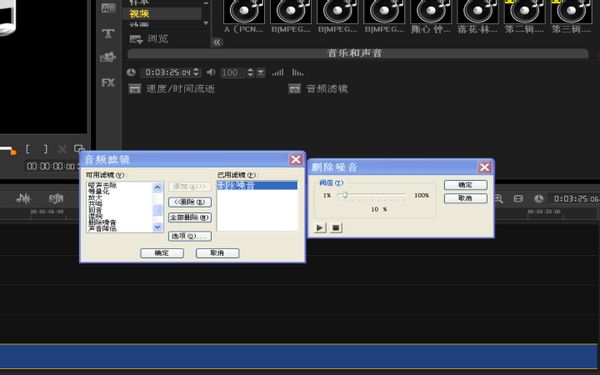Click the volume value field 100

pyautogui.click(x=232, y=72)
